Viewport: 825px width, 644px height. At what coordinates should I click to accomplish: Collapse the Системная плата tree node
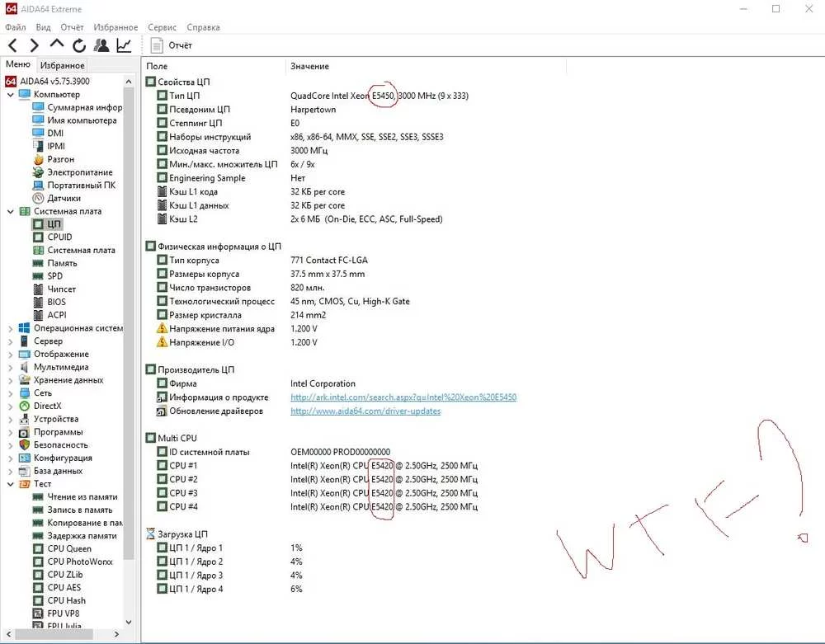pos(10,211)
